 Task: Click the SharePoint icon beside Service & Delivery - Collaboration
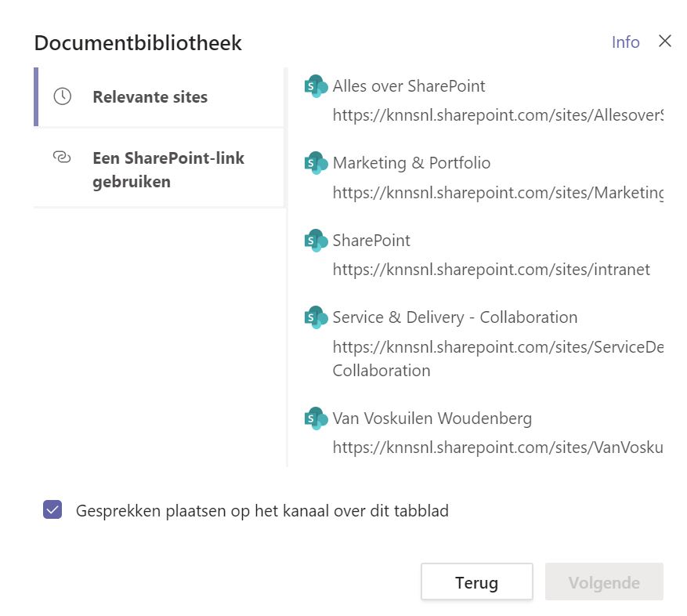316,317
